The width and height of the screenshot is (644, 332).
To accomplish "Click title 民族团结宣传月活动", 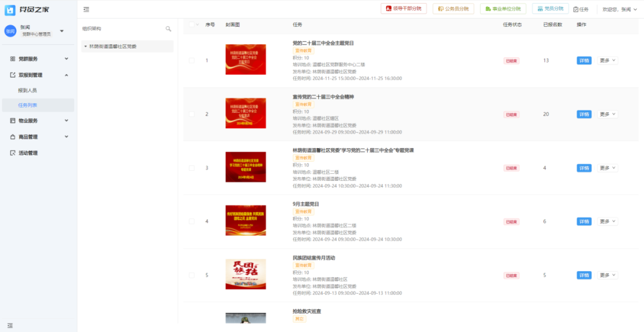I will (x=314, y=258).
